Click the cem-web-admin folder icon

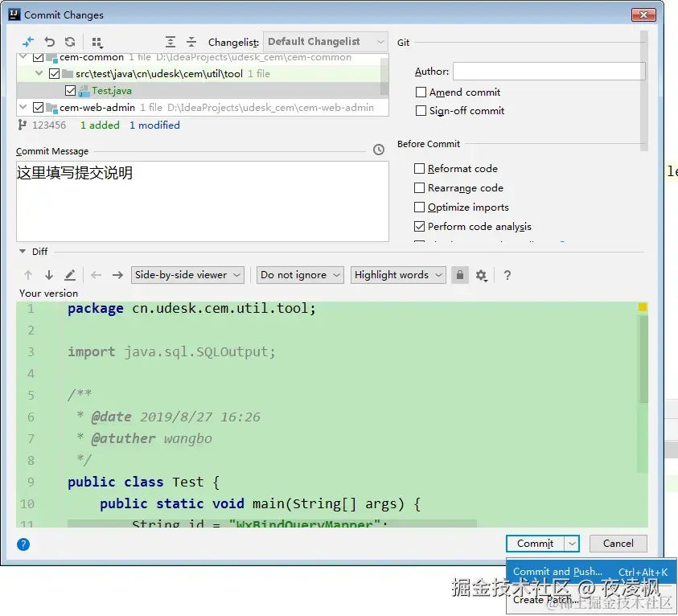51,107
